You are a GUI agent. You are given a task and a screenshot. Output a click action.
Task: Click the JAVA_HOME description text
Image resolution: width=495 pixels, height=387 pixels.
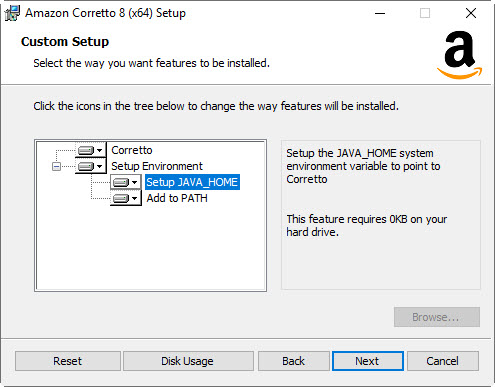tap(363, 166)
